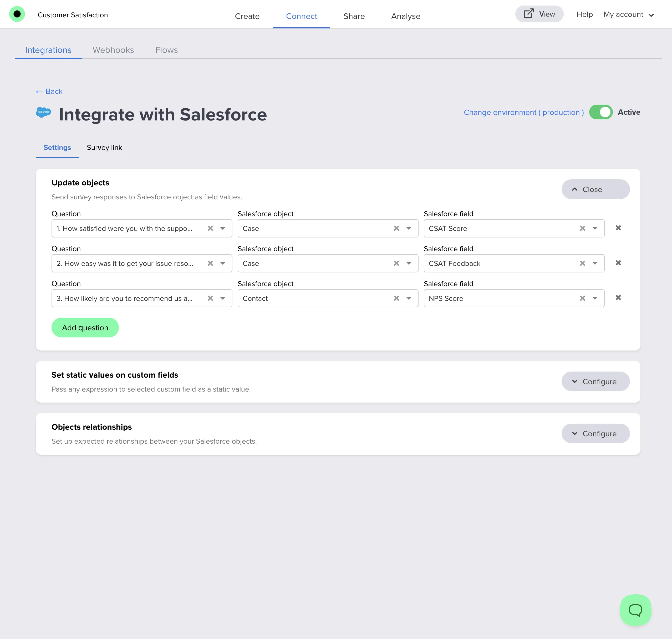Viewport: 672px width, 639px height.
Task: Expand Configure for static values on custom fields
Action: [x=595, y=382]
